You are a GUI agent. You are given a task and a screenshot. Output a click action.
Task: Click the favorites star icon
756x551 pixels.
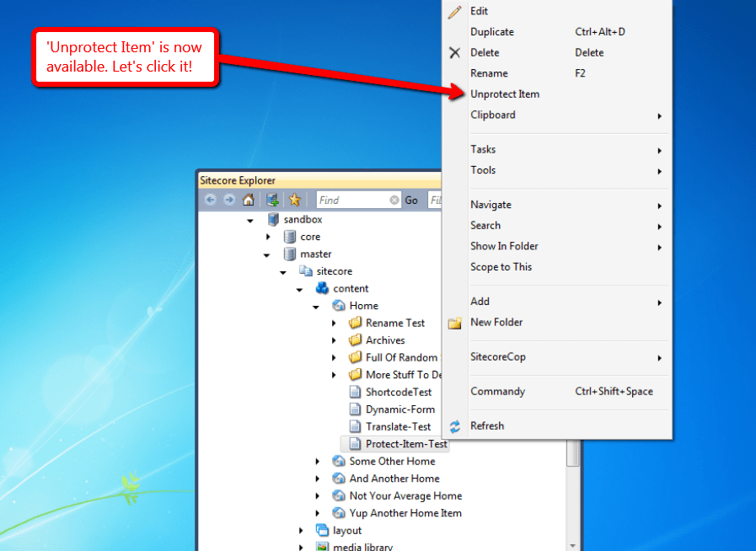tap(292, 200)
